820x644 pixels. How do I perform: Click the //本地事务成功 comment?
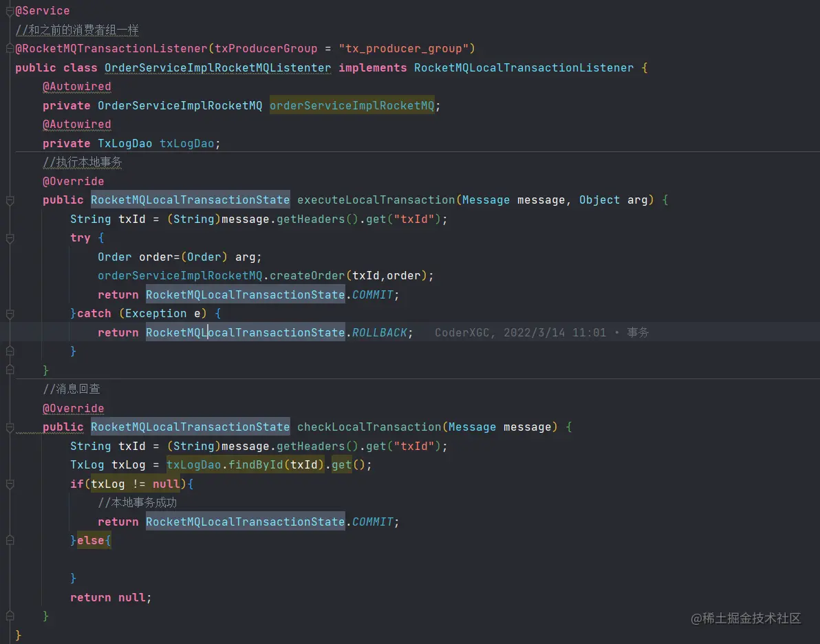[x=137, y=503]
